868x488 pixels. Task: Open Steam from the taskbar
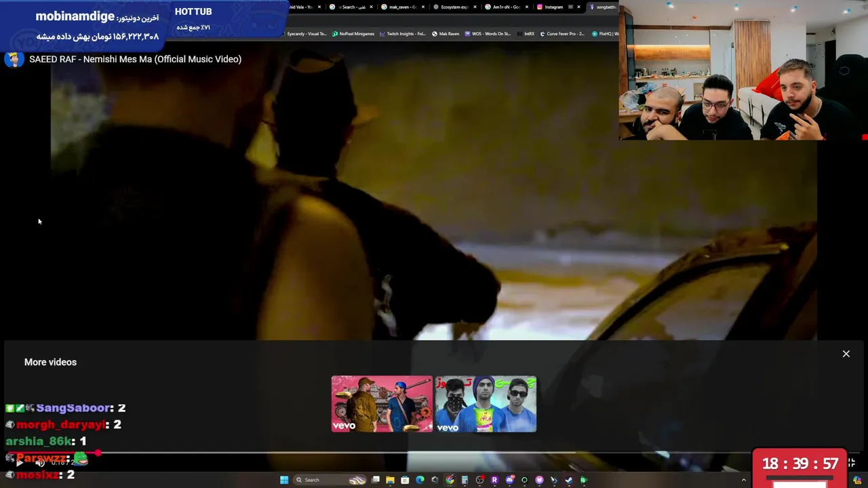point(568,480)
